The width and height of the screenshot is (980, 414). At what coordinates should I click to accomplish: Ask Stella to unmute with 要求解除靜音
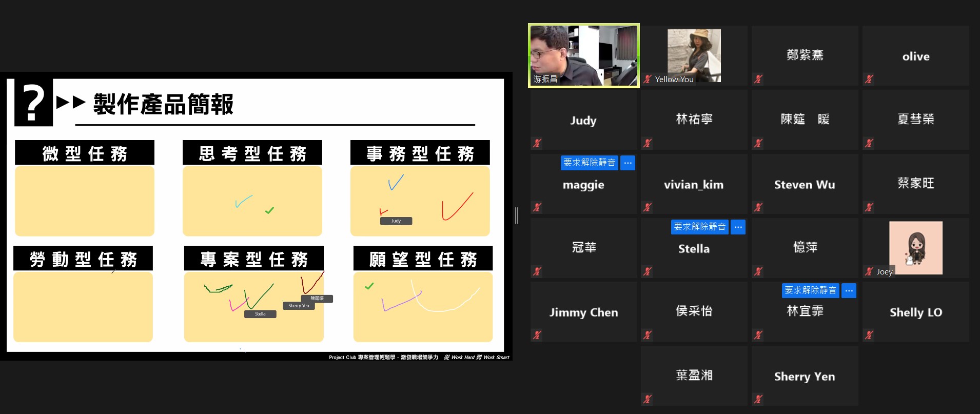pyautogui.click(x=699, y=227)
